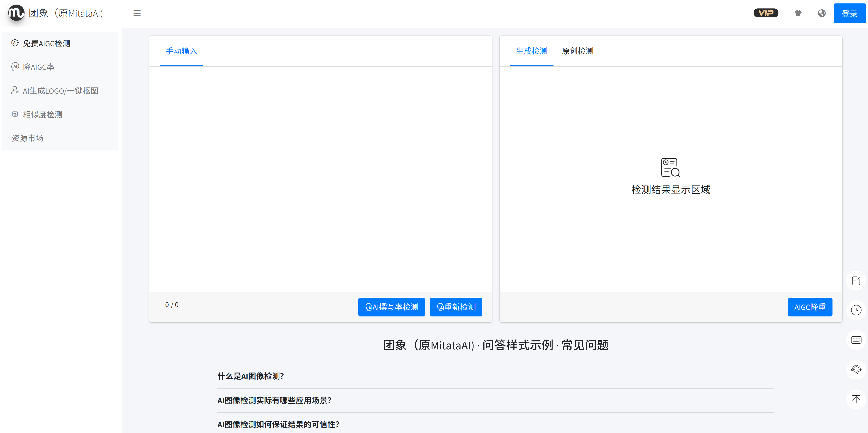
Task: Click the 团象 logo icon
Action: point(16,13)
